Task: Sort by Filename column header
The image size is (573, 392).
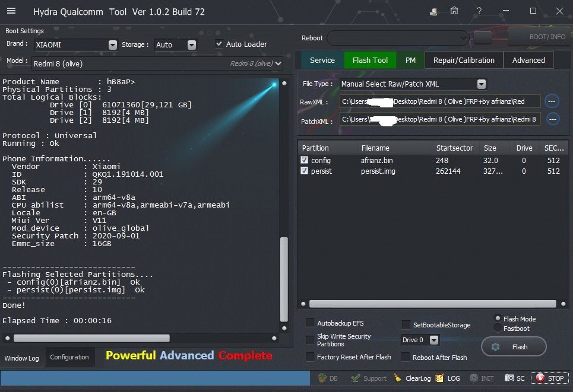Action: 394,148
